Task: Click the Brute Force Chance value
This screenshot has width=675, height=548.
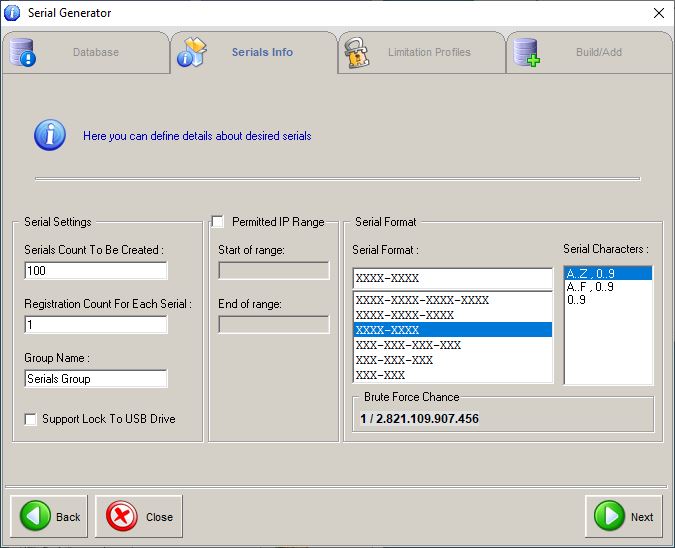Action: (419, 418)
